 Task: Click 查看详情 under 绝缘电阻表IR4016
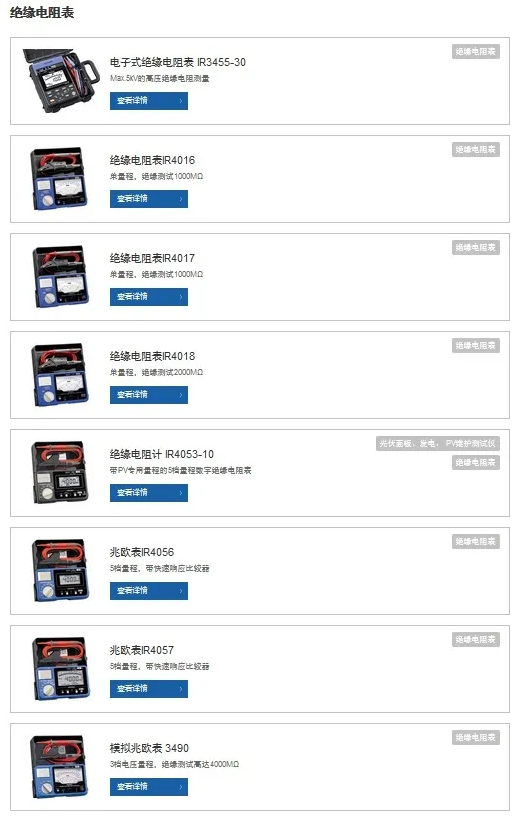click(x=149, y=199)
